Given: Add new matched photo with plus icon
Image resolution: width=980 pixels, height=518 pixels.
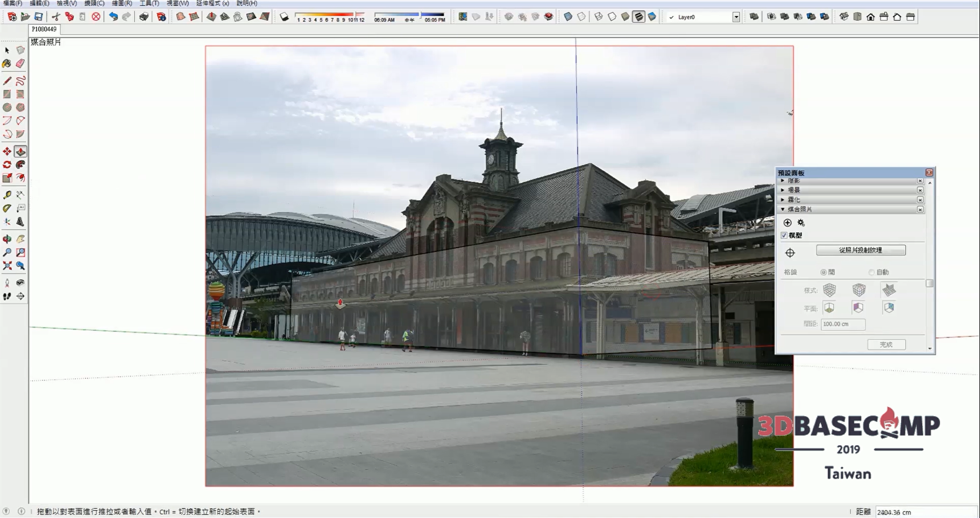Looking at the screenshot, I should click(787, 223).
